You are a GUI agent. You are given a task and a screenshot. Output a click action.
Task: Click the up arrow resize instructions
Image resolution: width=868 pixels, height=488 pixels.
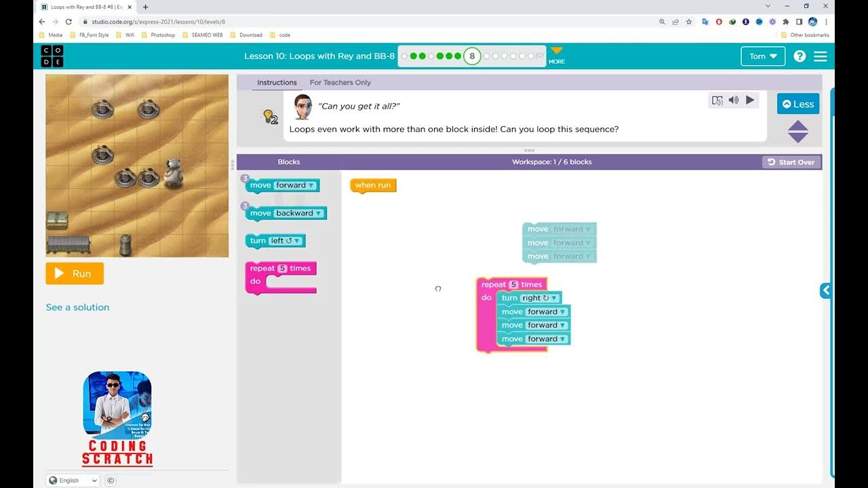(x=798, y=125)
